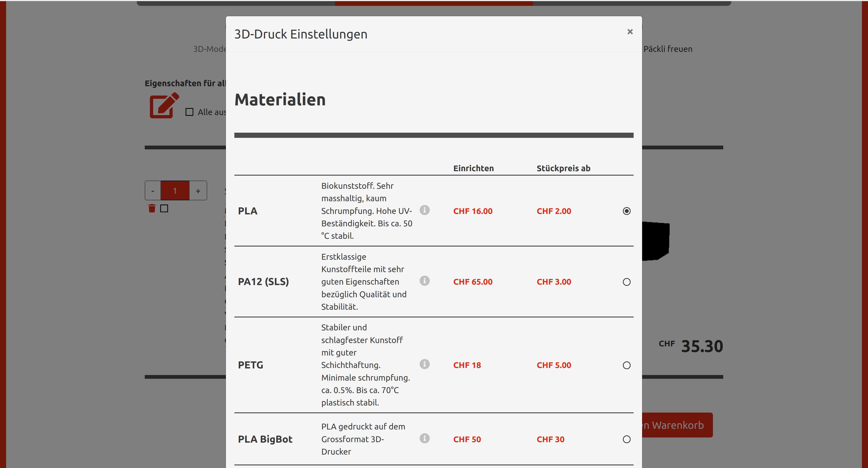The image size is (868, 468).
Task: Click the '3D-Druck Einstellungen' dialog title
Action: 301,34
